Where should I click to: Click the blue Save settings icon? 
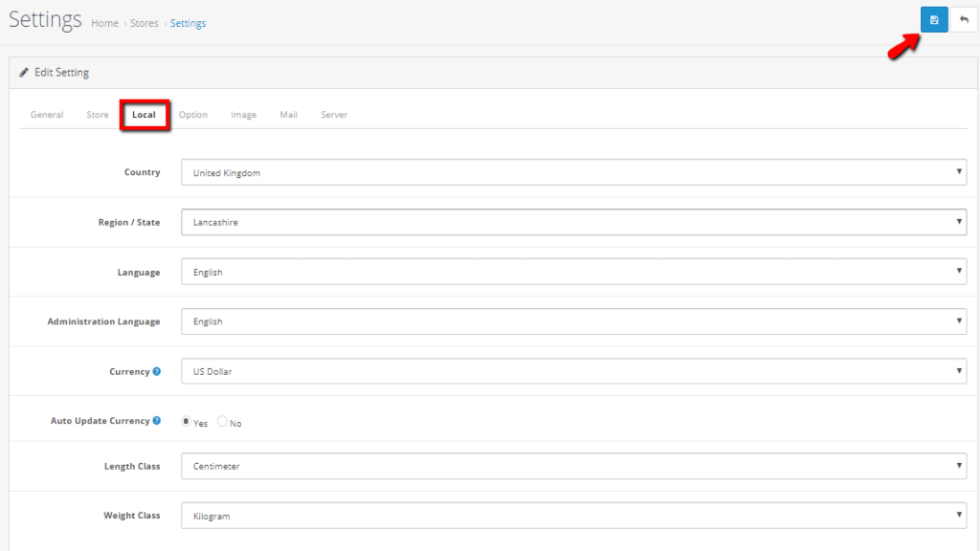[x=934, y=20]
